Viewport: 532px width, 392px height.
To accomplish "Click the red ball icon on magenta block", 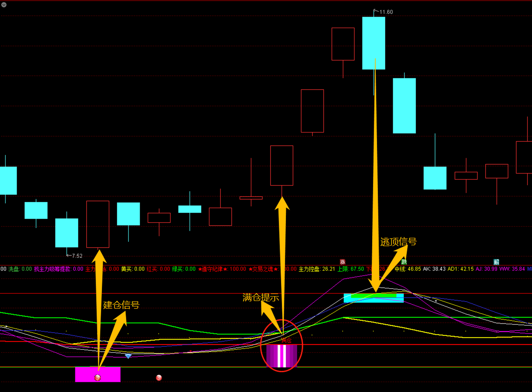I will (x=98, y=378).
